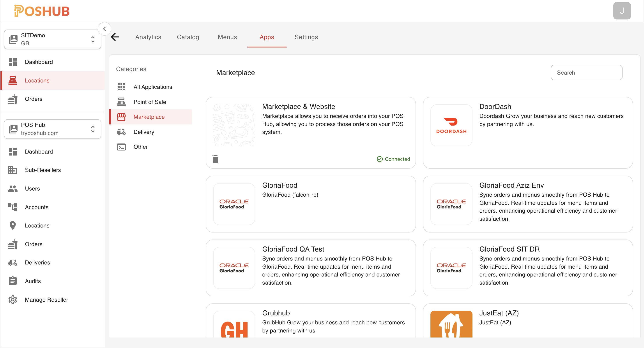The height and width of the screenshot is (348, 644).
Task: Click the Search input field
Action: click(587, 72)
